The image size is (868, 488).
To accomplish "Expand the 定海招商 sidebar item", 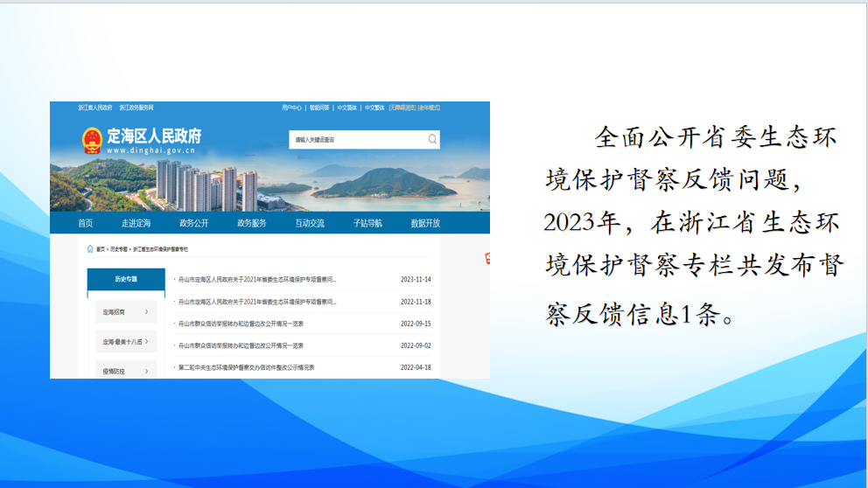I will tap(126, 311).
